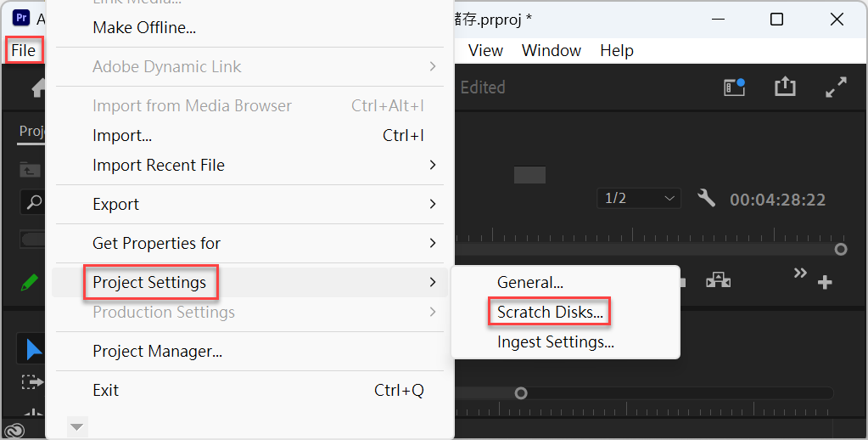Viewport: 868px width, 440px height.
Task: Open the button editor plus icon
Action: click(825, 282)
